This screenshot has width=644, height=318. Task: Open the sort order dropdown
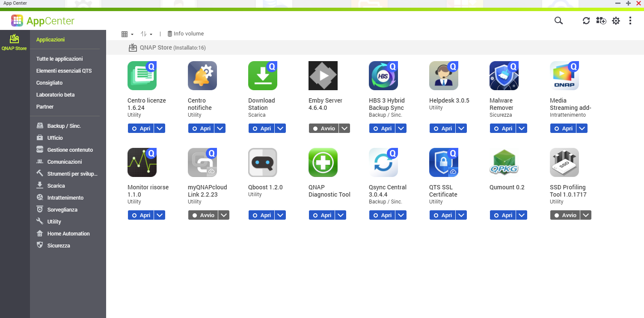(146, 34)
